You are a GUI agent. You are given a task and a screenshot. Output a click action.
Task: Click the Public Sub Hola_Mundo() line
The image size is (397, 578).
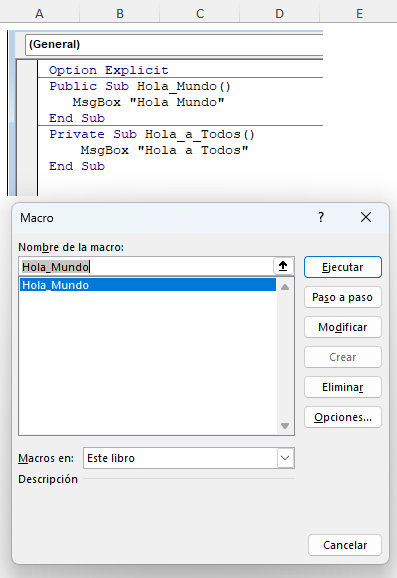(x=140, y=86)
